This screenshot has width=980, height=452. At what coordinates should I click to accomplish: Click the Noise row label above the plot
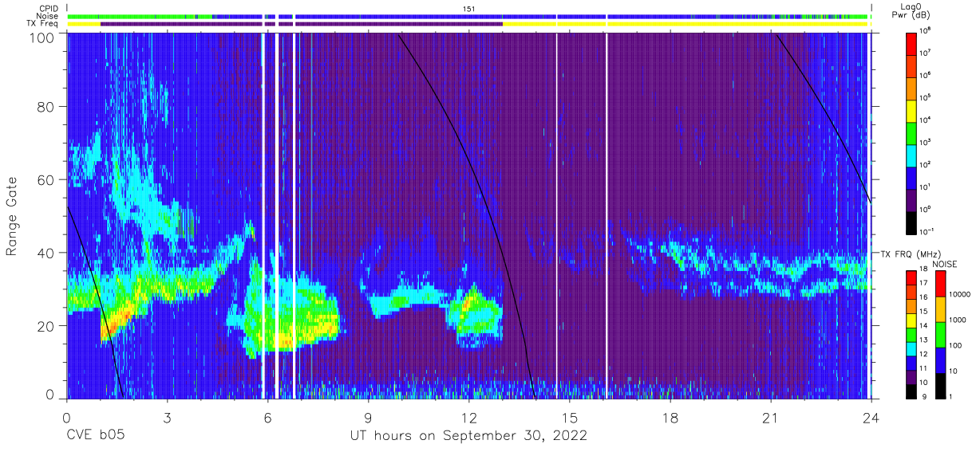(x=49, y=16)
